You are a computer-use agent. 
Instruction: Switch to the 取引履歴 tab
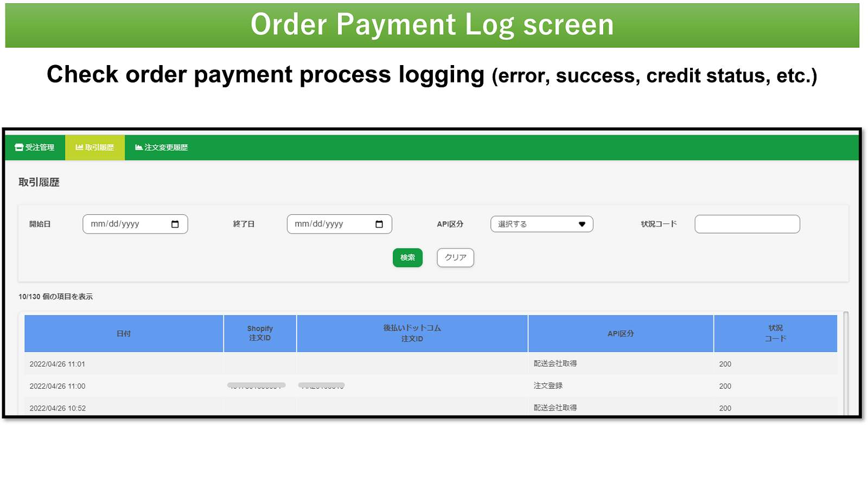click(95, 147)
